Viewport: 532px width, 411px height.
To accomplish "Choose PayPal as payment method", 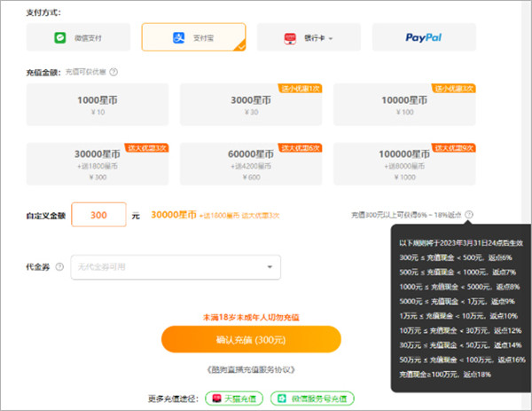I will pyautogui.click(x=424, y=37).
